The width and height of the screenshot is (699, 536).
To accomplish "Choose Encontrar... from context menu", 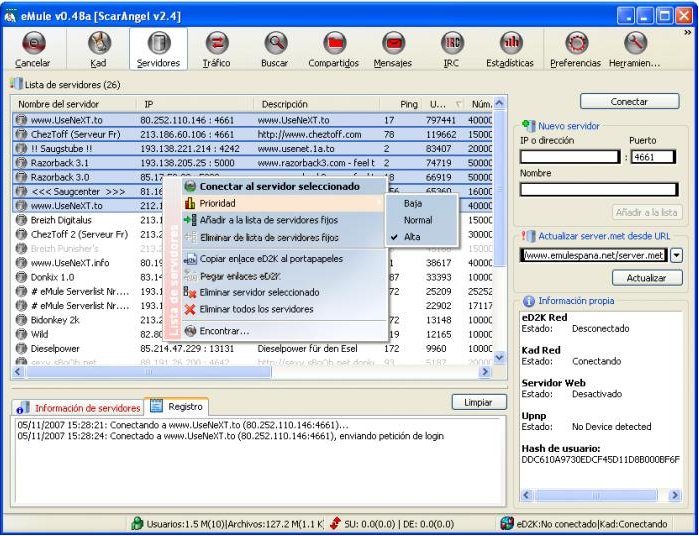I will (x=284, y=331).
